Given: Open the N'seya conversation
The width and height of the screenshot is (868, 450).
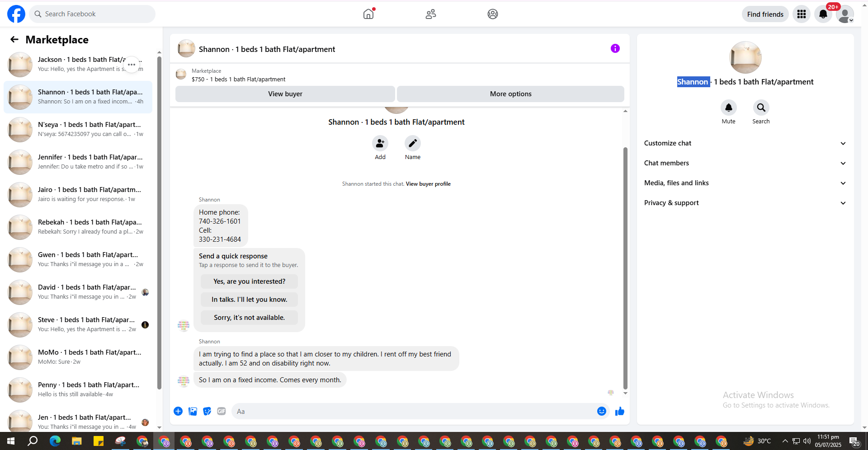Looking at the screenshot, I should [78, 130].
